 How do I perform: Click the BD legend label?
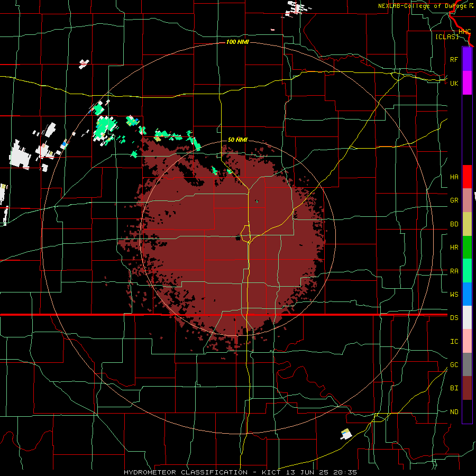tap(454, 224)
